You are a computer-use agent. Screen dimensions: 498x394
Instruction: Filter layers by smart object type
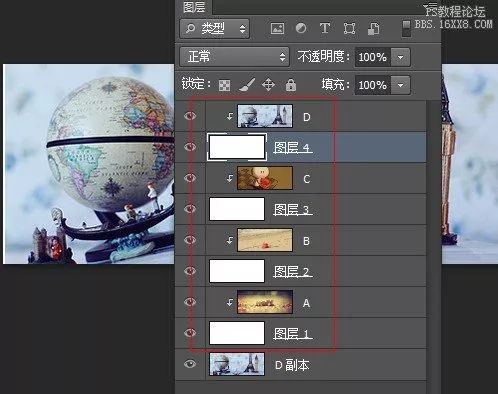(x=373, y=28)
